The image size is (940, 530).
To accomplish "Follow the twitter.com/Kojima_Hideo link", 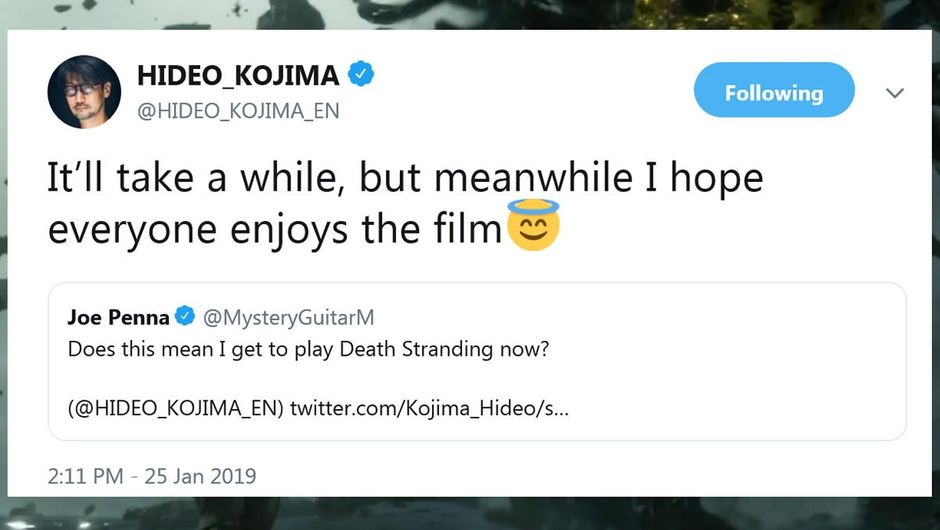I will 430,409.
